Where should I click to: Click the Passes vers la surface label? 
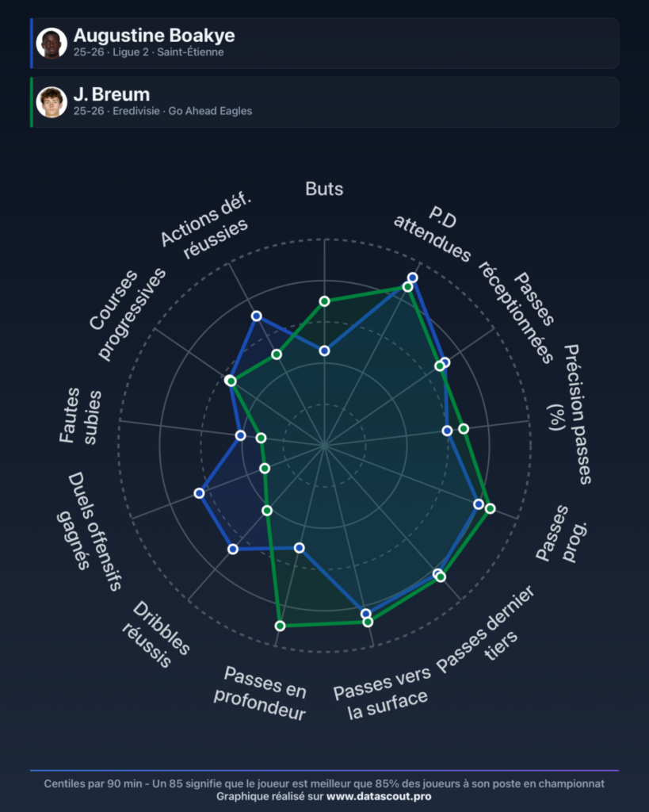382,692
